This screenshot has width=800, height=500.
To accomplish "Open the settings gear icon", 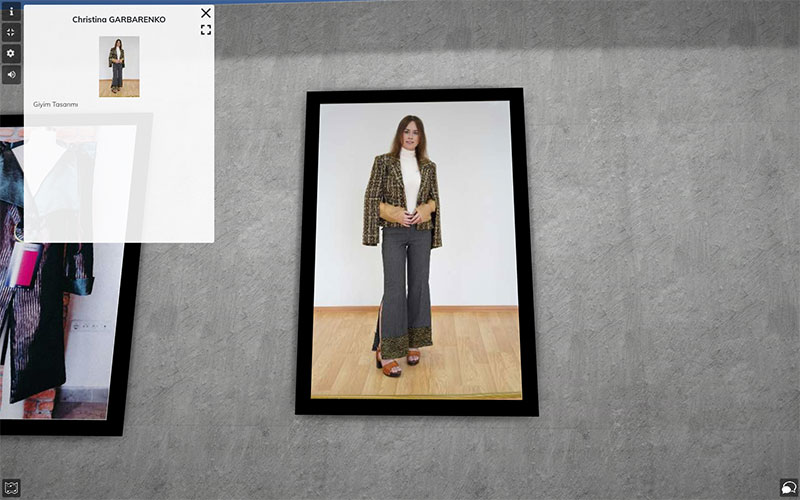I will pyautogui.click(x=11, y=54).
